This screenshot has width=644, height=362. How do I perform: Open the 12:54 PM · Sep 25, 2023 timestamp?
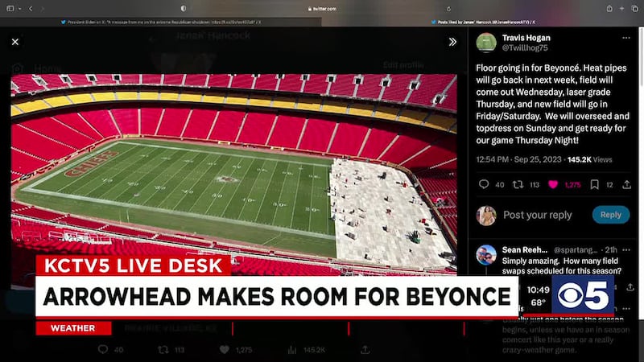[x=518, y=159]
